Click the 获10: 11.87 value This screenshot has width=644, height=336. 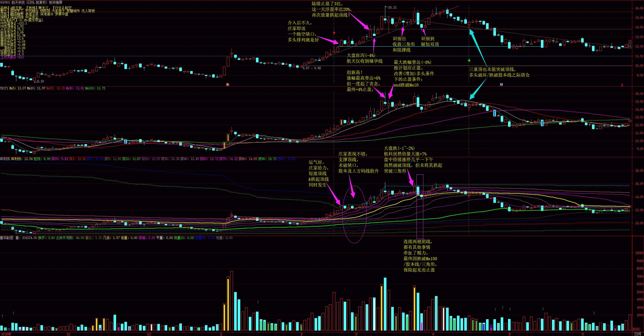click(x=131, y=159)
